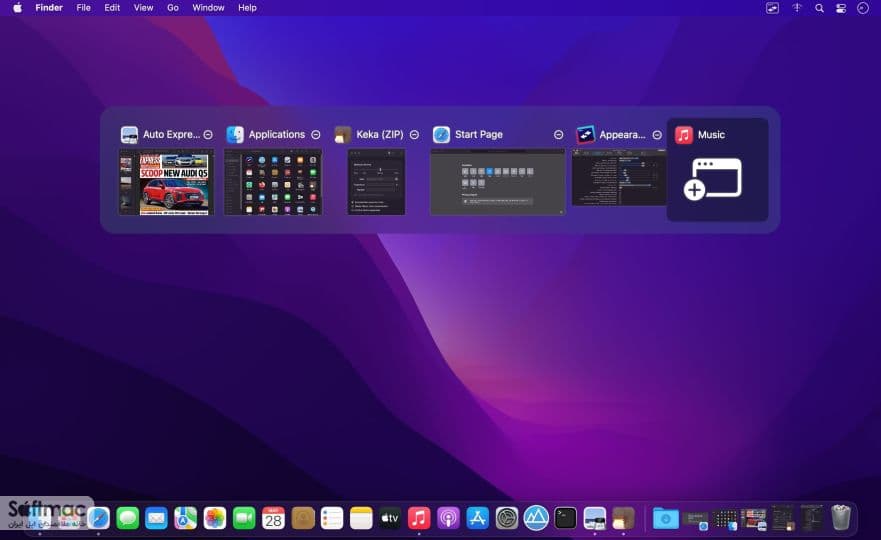This screenshot has width=881, height=540.
Task: Open Terminal from the dock
Action: [x=565, y=518]
